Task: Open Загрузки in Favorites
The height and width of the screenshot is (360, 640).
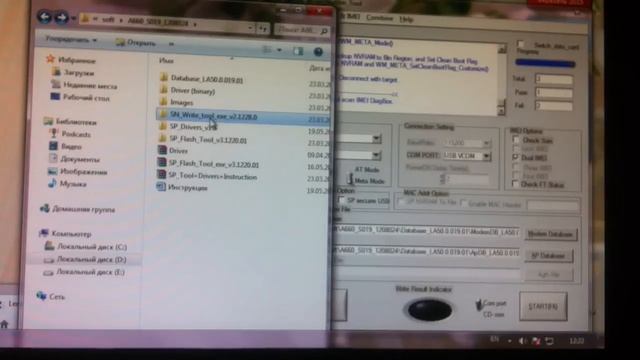Action: pyautogui.click(x=73, y=73)
